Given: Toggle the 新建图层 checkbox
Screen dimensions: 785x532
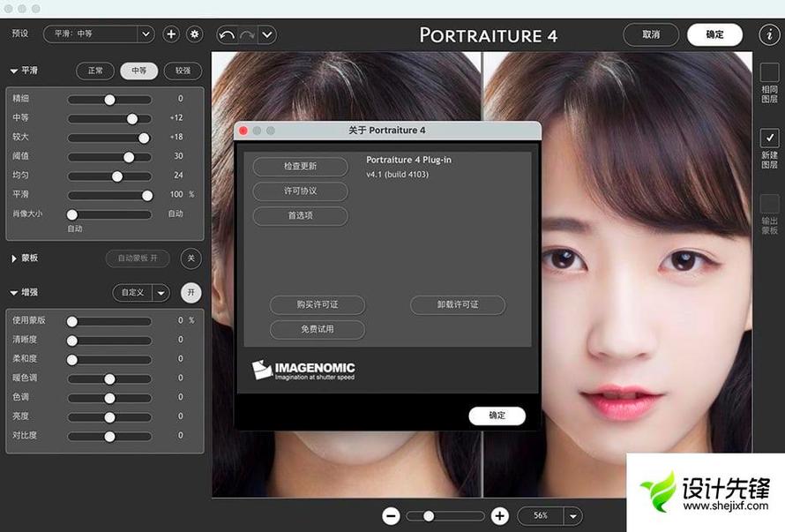Looking at the screenshot, I should click(x=769, y=138).
